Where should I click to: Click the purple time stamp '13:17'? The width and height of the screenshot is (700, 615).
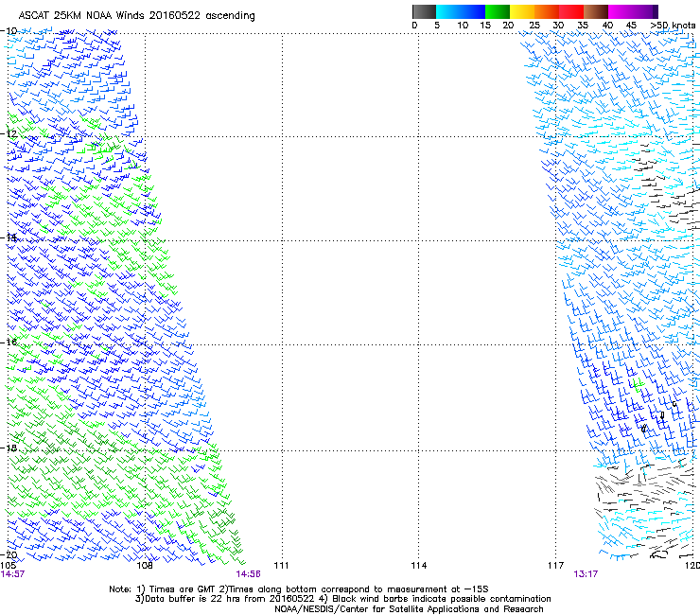[x=586, y=574]
